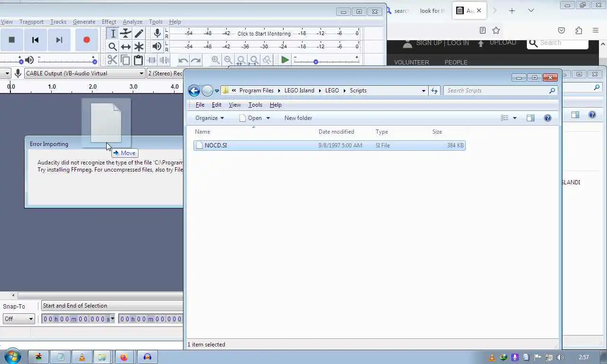Screen dimensions: 607x364
Task: Start recording with the red Record button
Action: [86, 40]
